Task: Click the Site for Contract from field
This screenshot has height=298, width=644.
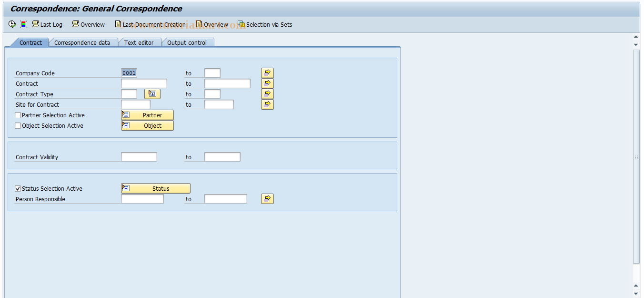Action: pyautogui.click(x=136, y=104)
